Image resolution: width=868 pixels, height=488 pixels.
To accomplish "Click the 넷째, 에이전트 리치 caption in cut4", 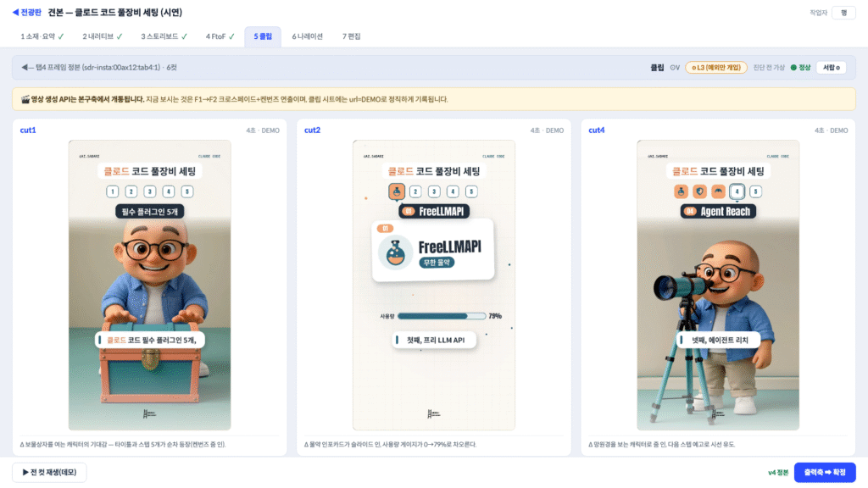I will coord(719,340).
